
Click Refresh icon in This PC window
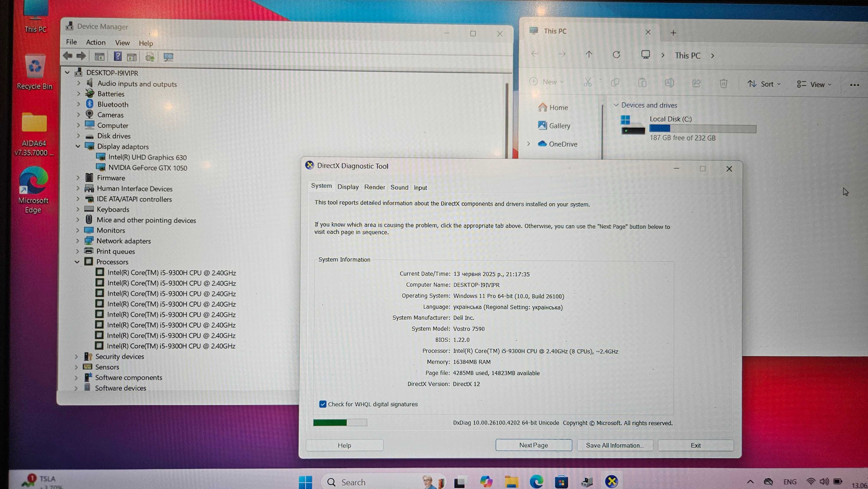[x=616, y=55]
